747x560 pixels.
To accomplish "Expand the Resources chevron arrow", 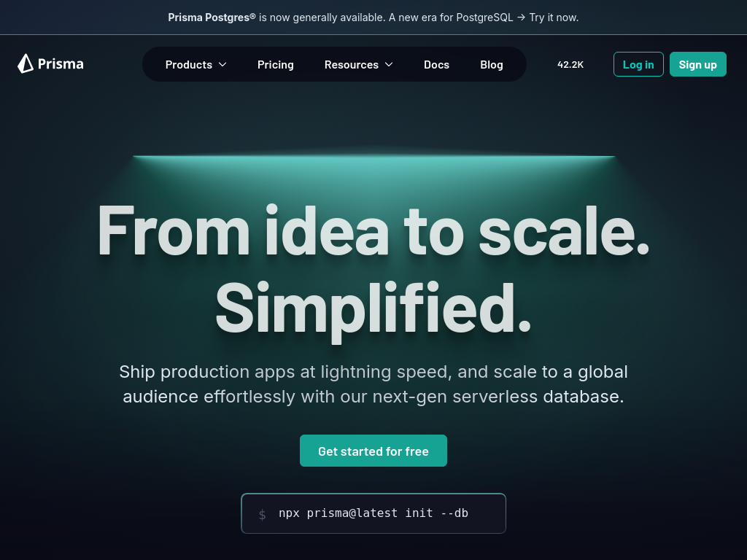I will [389, 65].
